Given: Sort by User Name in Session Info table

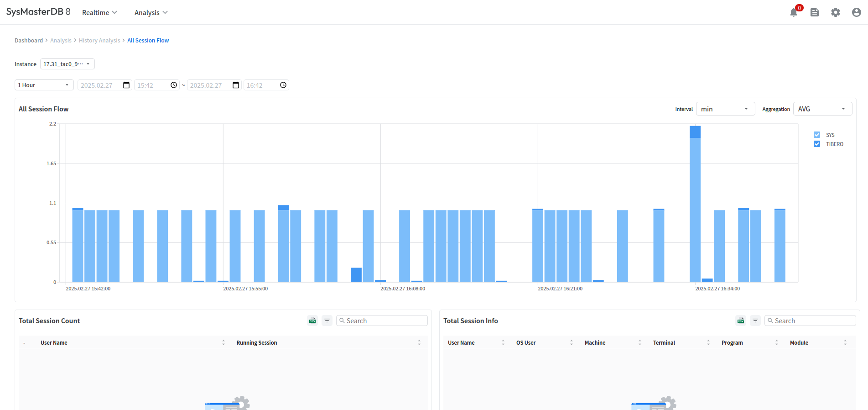Looking at the screenshot, I should point(503,342).
